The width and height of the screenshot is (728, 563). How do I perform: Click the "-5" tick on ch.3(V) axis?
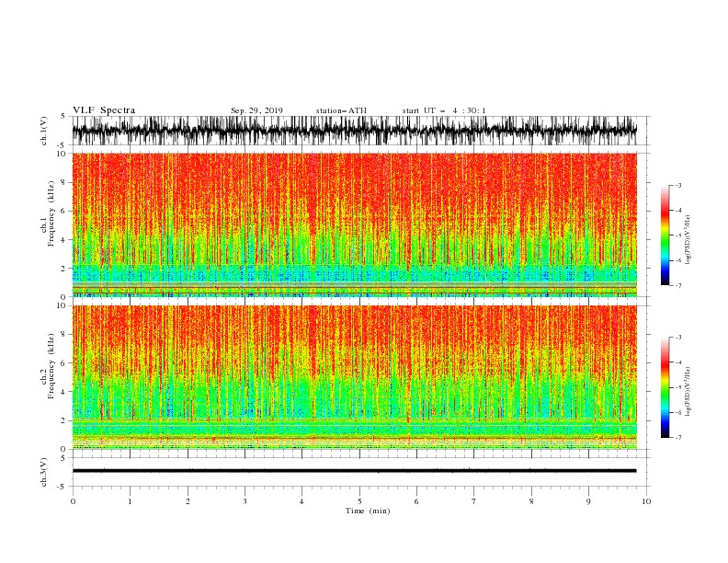63,488
